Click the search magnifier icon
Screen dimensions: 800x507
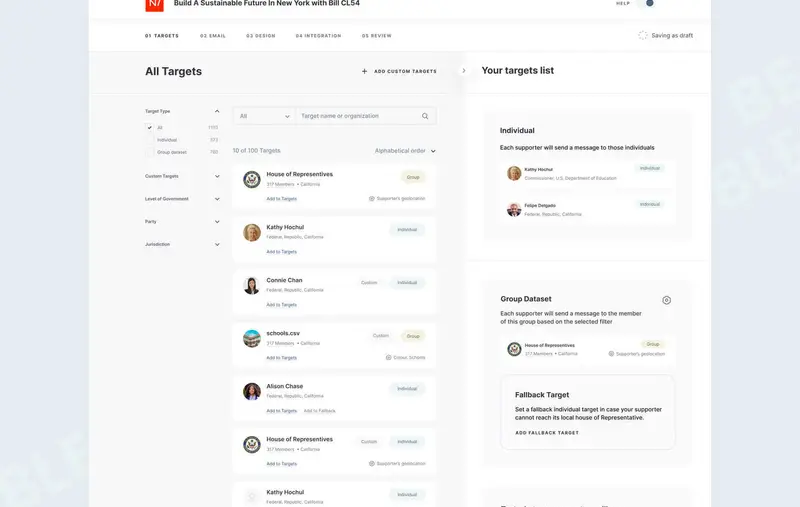click(425, 116)
